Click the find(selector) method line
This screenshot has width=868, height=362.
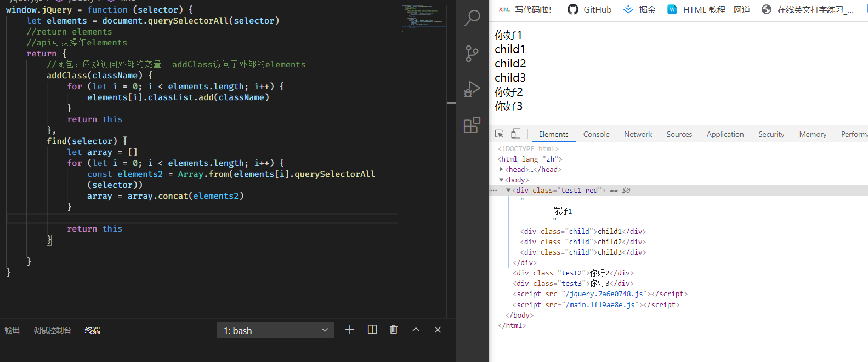coord(87,141)
